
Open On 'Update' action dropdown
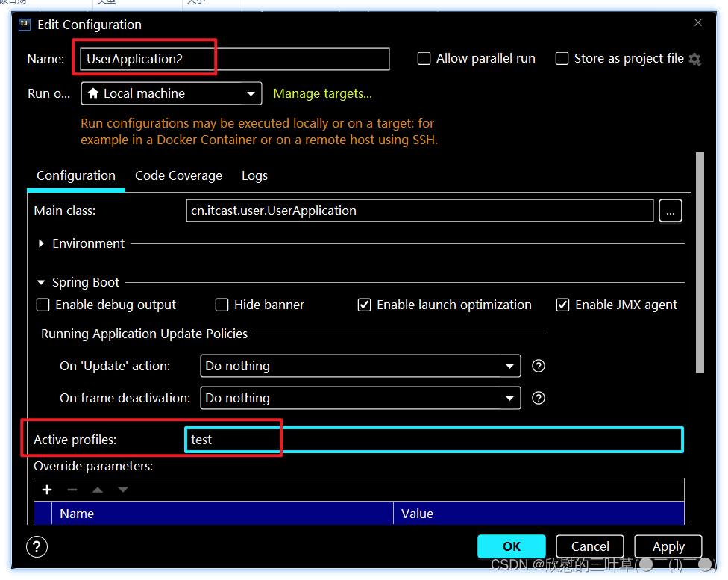[360, 366]
